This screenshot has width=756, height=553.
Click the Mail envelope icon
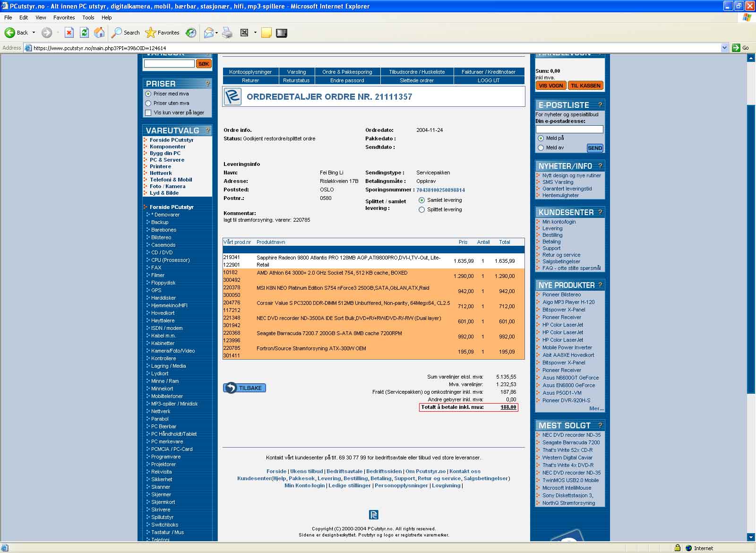(208, 33)
